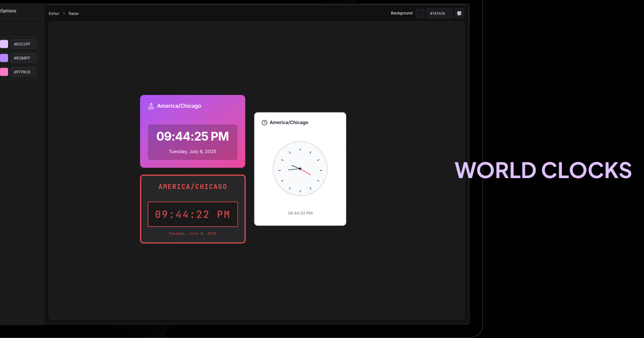Edit the #1A1A1A background hex value

click(x=439, y=13)
